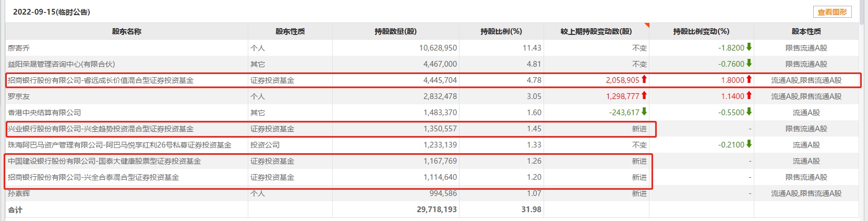Click orange corner marker on 较上期持股变动数 header
868x221 pixels.
(647, 25)
